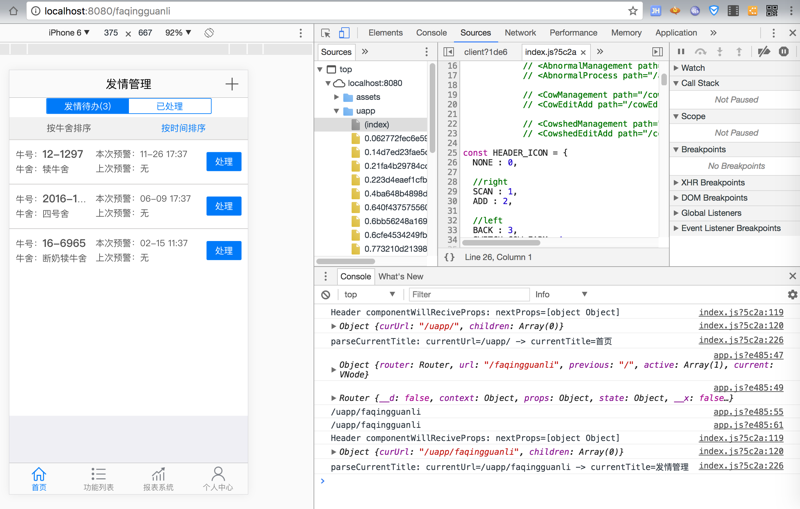Clear the console log
The width and height of the screenshot is (800, 509).
click(x=326, y=295)
